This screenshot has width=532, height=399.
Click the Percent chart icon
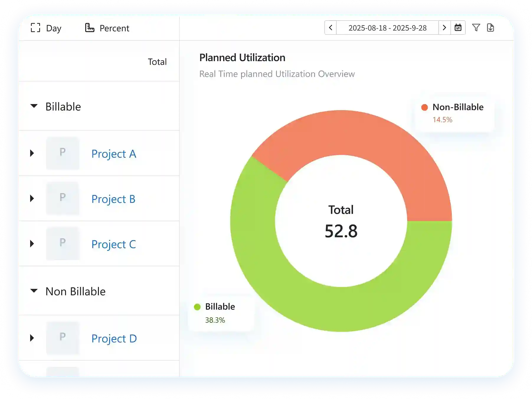pyautogui.click(x=90, y=28)
